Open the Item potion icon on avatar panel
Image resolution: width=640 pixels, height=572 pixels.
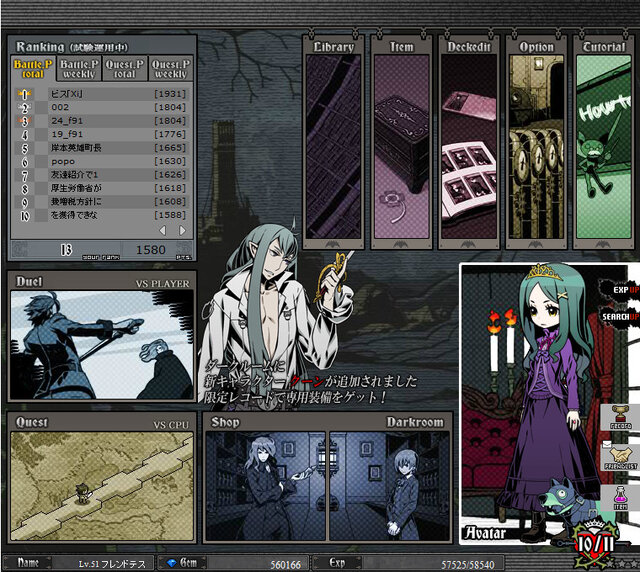620,497
